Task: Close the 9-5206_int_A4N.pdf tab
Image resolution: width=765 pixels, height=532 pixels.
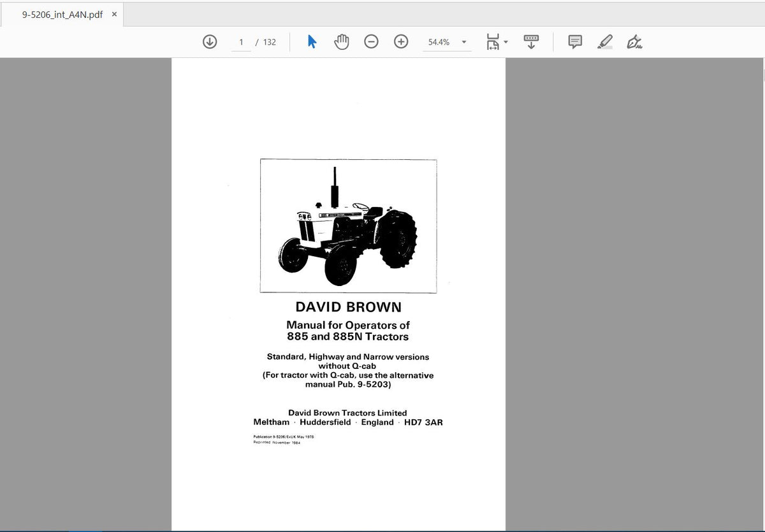Action: [114, 14]
